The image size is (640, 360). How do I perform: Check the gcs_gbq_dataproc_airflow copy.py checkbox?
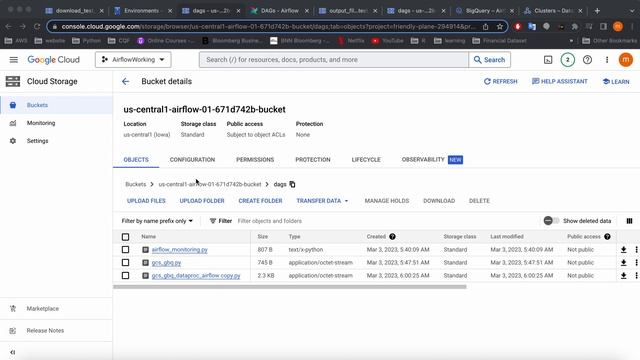coord(125,276)
